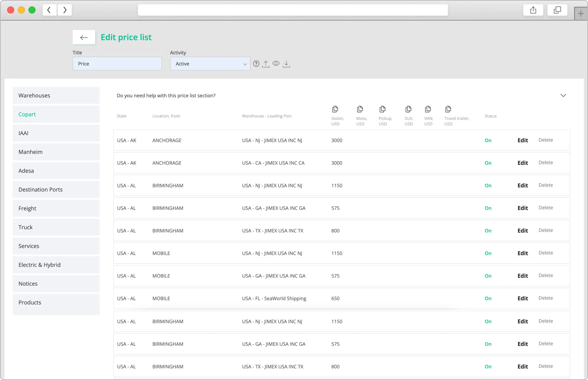Delete the Mobile SeaWorld Shipping row

click(546, 298)
